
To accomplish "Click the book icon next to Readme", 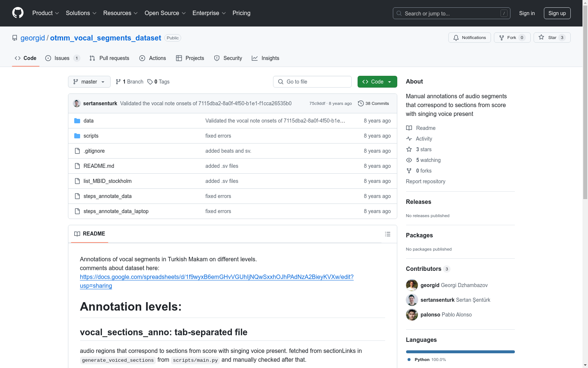I will 409,128.
